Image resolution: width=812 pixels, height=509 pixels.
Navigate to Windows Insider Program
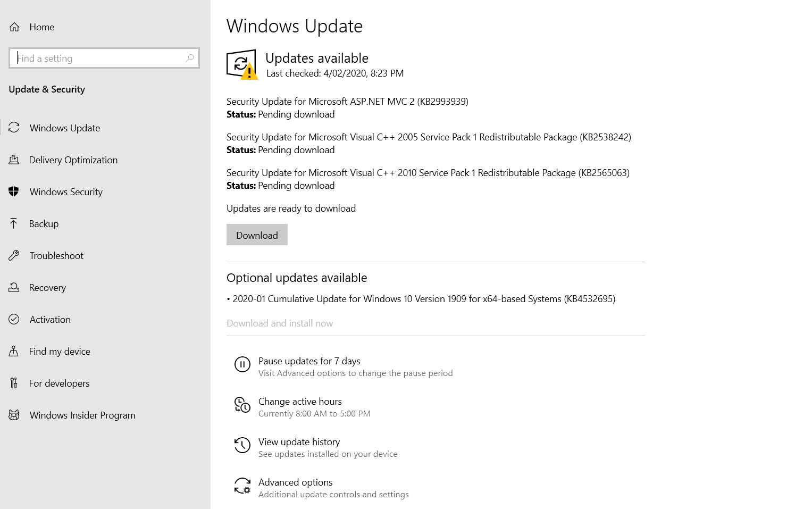(82, 415)
